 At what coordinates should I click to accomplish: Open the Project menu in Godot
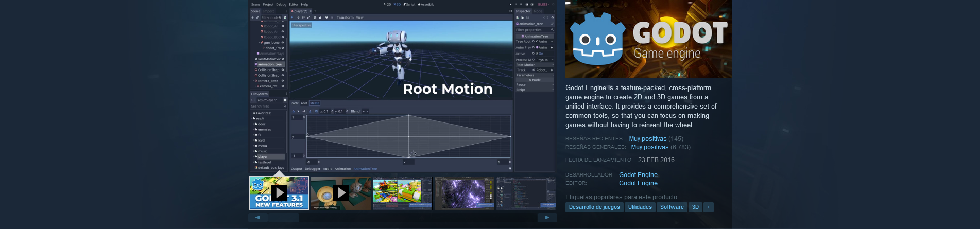(x=268, y=4)
